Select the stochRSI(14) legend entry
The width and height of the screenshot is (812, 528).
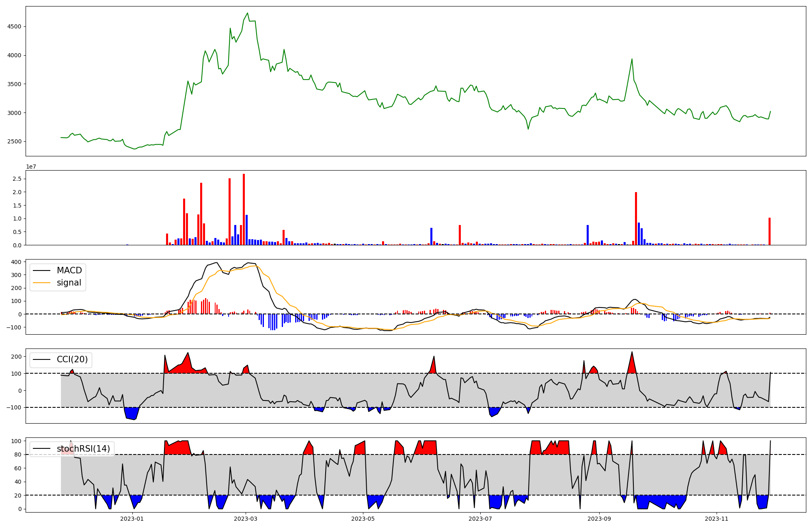click(83, 449)
